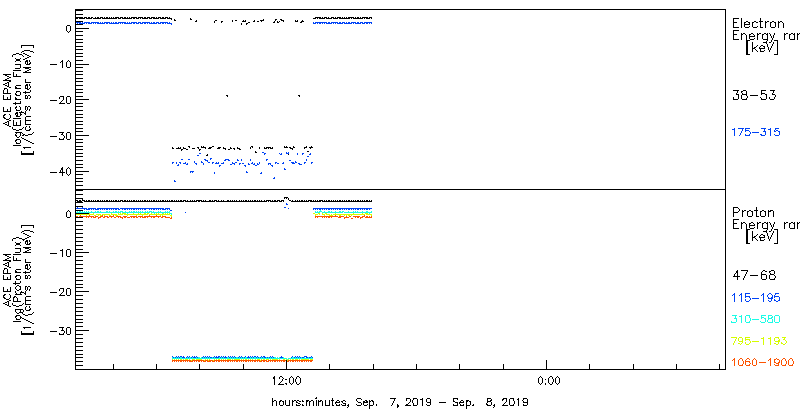Click the 115-195 blue proton legend label
The width and height of the screenshot is (800, 410).
pyautogui.click(x=756, y=298)
